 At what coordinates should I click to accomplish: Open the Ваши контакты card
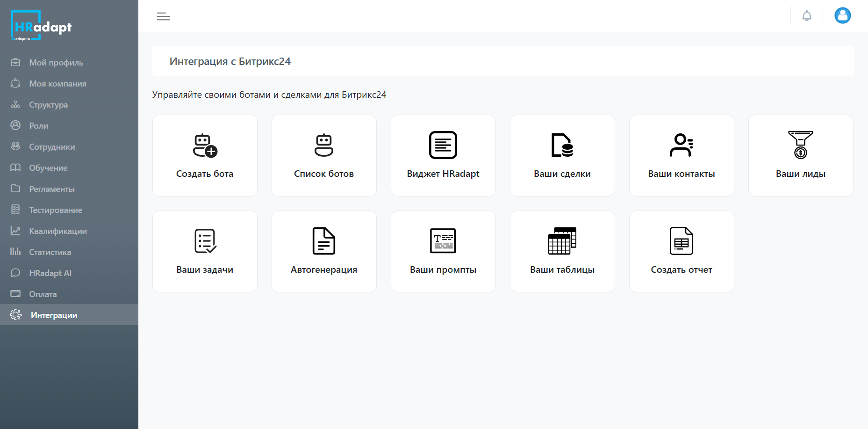[681, 155]
